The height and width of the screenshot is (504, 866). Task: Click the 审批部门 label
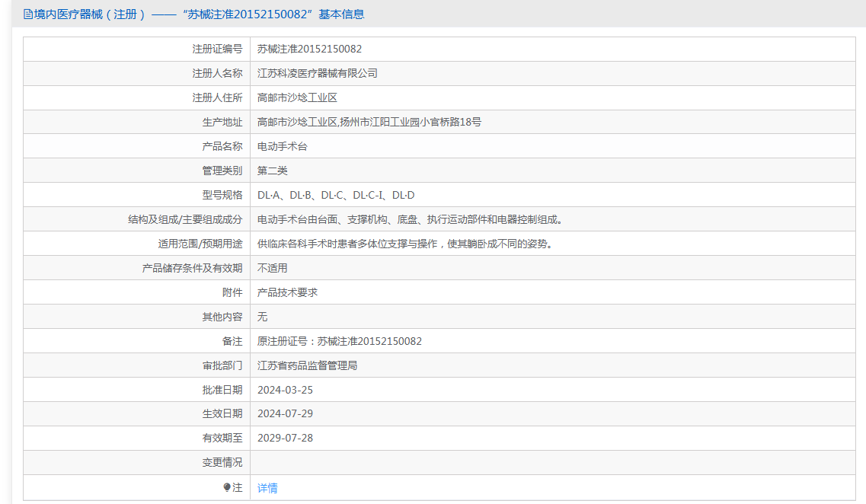pyautogui.click(x=222, y=365)
